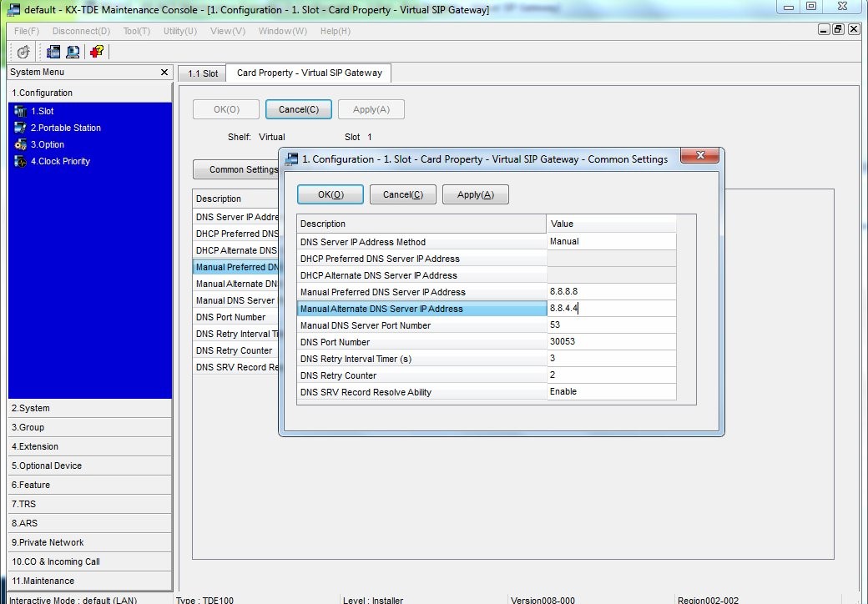Viewport: 868px width, 604px height.
Task: Select 'DHCP Preferred DNS Server IP Address' row label
Action: (x=421, y=259)
